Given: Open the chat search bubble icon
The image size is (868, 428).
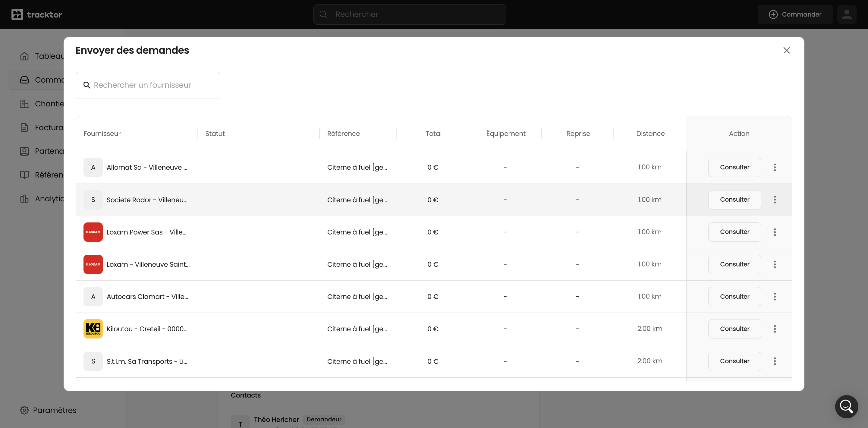Looking at the screenshot, I should [846, 406].
